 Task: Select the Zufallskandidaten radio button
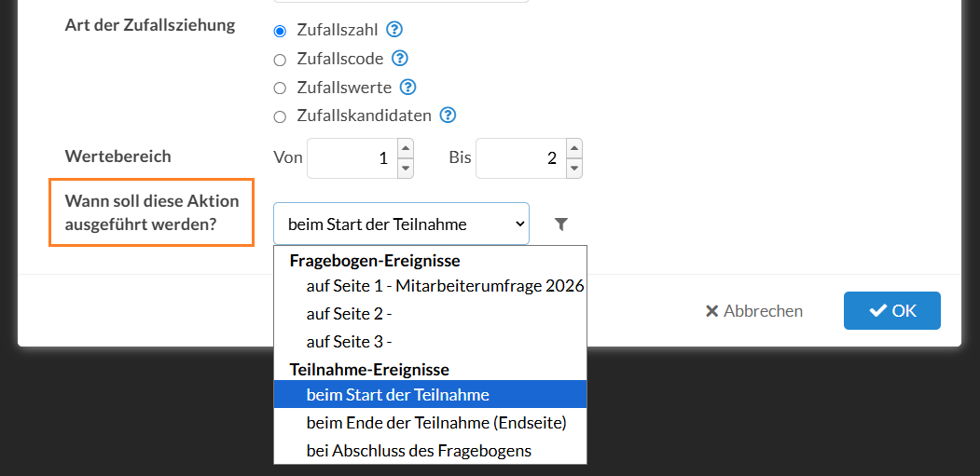click(280, 116)
